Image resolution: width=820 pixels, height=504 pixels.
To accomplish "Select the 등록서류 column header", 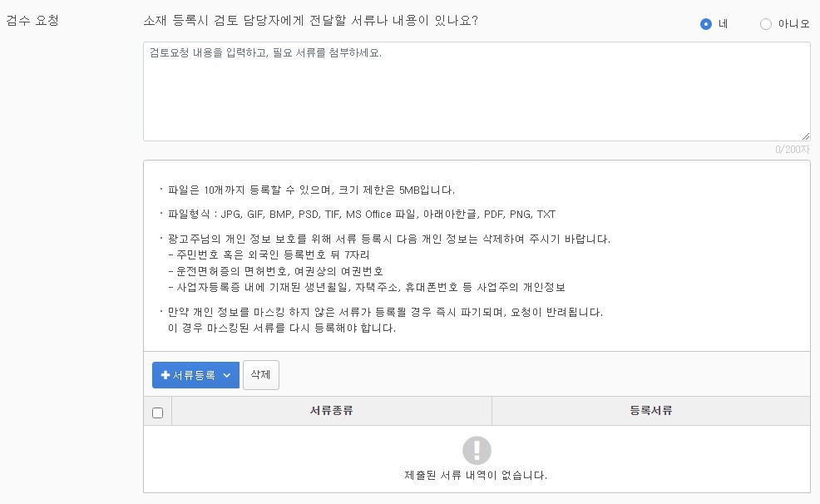I will click(x=650, y=410).
